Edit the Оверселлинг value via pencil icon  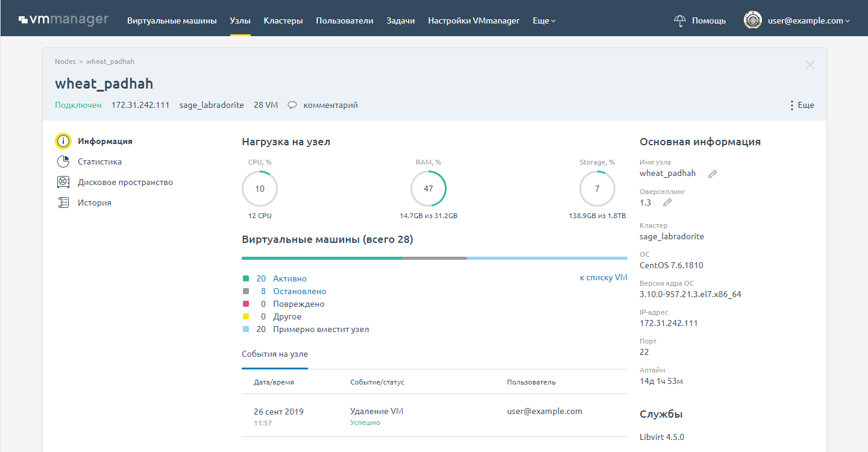pyautogui.click(x=667, y=202)
